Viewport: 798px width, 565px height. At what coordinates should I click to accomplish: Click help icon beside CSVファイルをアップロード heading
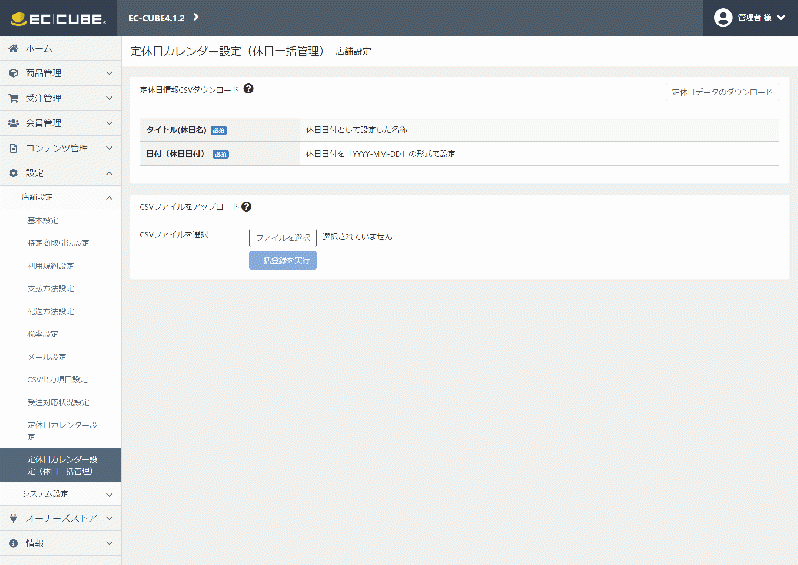pyautogui.click(x=246, y=207)
